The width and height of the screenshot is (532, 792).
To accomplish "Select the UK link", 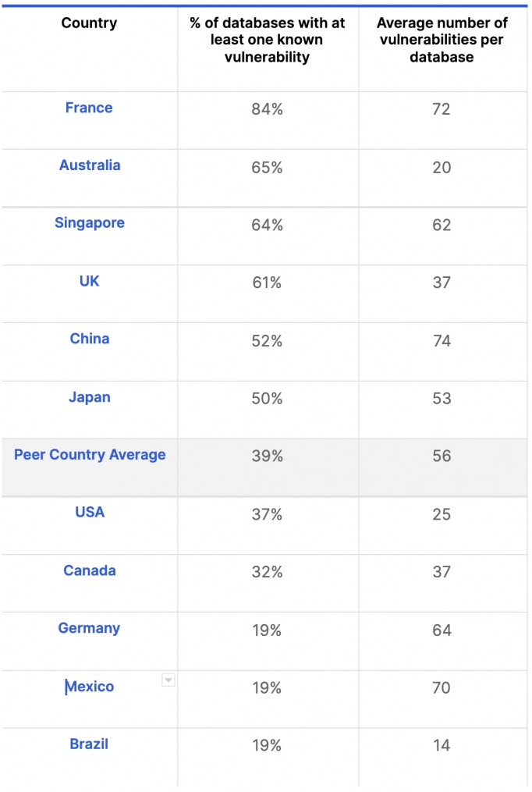I will [x=90, y=281].
